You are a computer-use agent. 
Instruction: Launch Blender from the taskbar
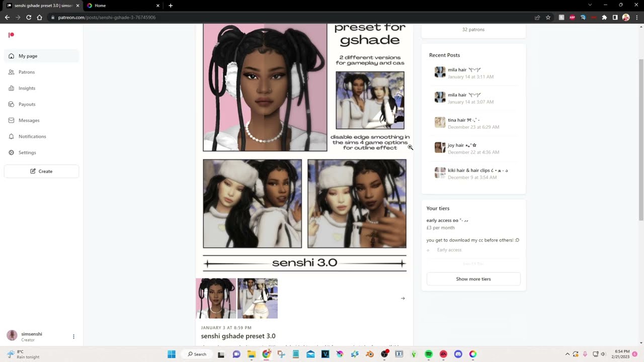(370, 354)
